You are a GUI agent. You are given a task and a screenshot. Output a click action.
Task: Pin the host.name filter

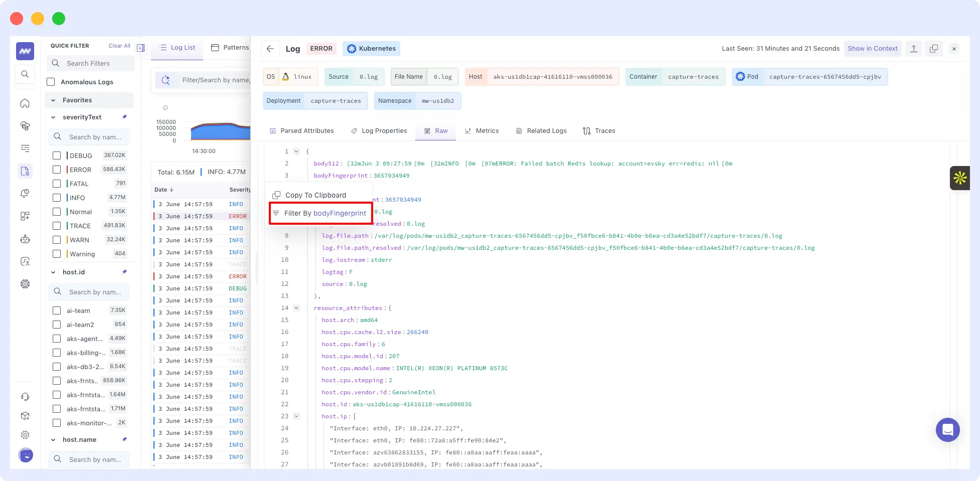124,439
